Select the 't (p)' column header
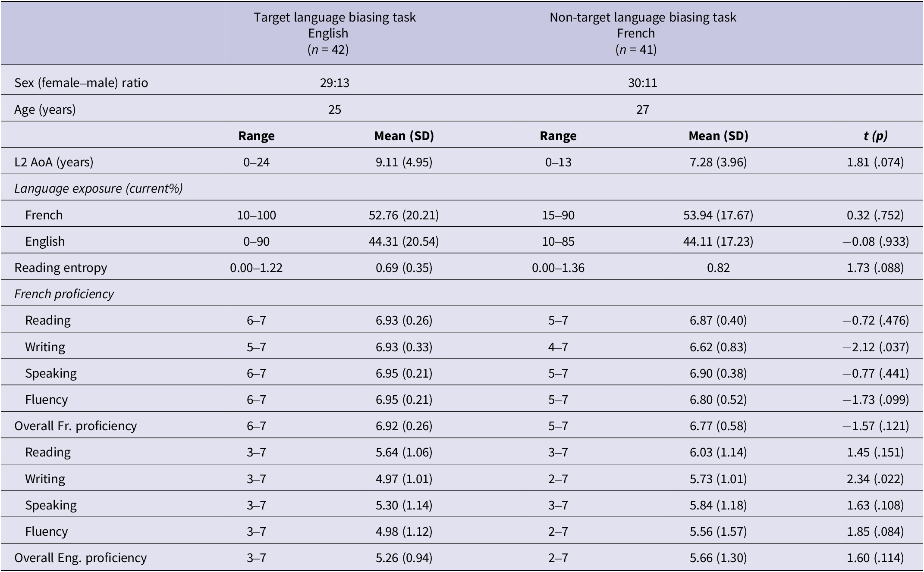The width and height of the screenshot is (924, 572). tap(875, 136)
